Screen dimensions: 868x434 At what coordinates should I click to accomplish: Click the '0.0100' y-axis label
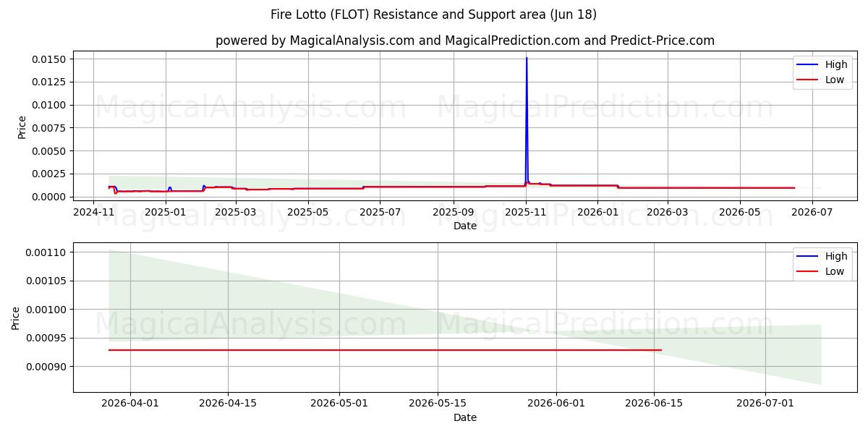click(50, 105)
